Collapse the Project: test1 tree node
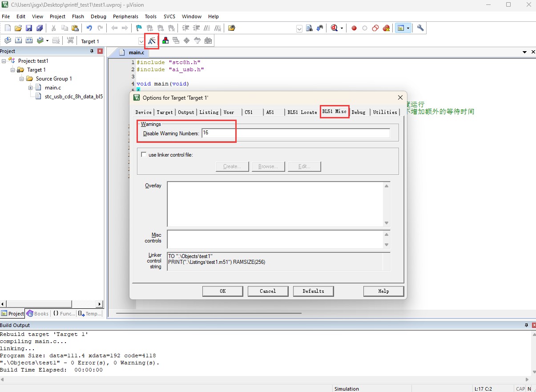The height and width of the screenshot is (392, 536). tap(4, 61)
